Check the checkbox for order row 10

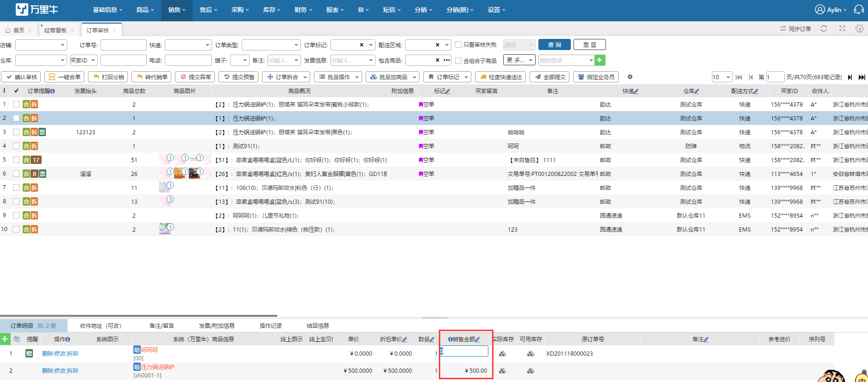(x=16, y=229)
